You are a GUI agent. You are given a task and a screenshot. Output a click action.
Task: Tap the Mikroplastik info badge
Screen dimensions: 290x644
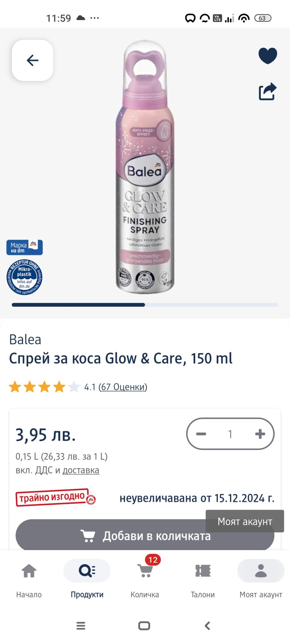click(x=25, y=277)
